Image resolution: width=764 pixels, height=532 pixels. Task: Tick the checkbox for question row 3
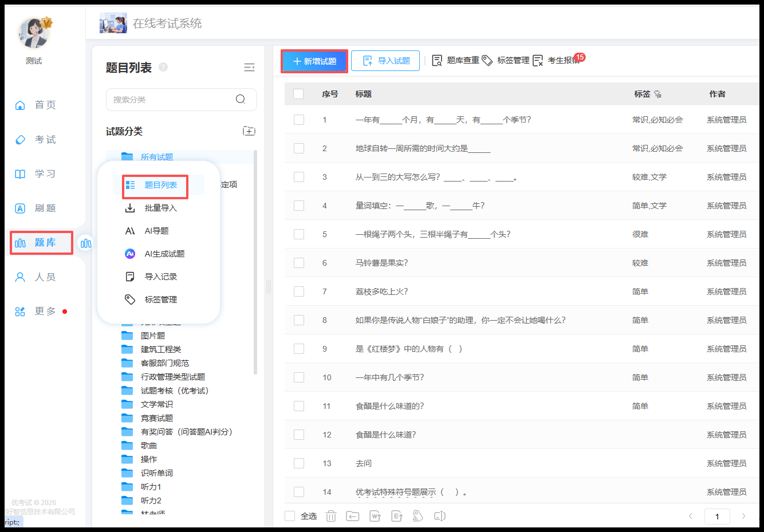(299, 177)
